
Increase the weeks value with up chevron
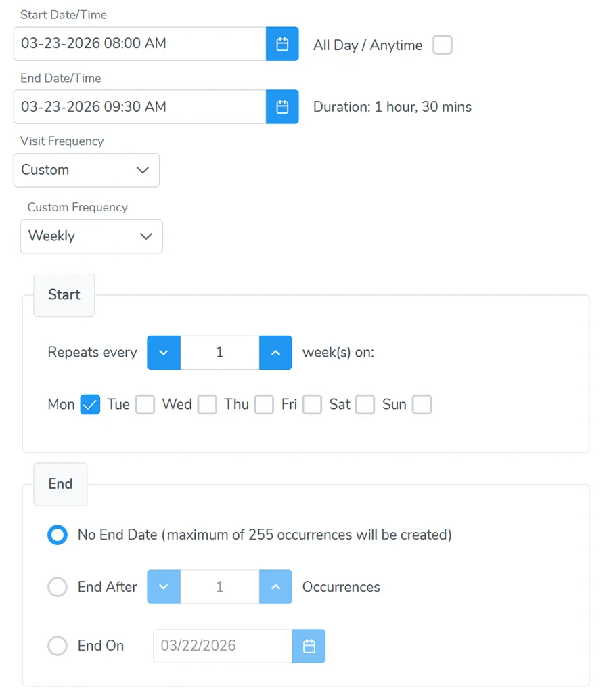pyautogui.click(x=275, y=353)
